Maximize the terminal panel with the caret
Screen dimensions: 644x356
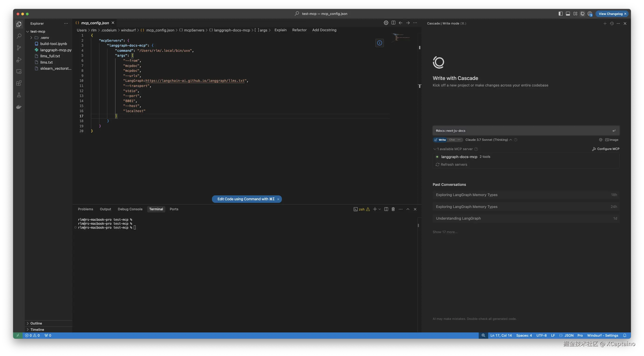pos(408,209)
